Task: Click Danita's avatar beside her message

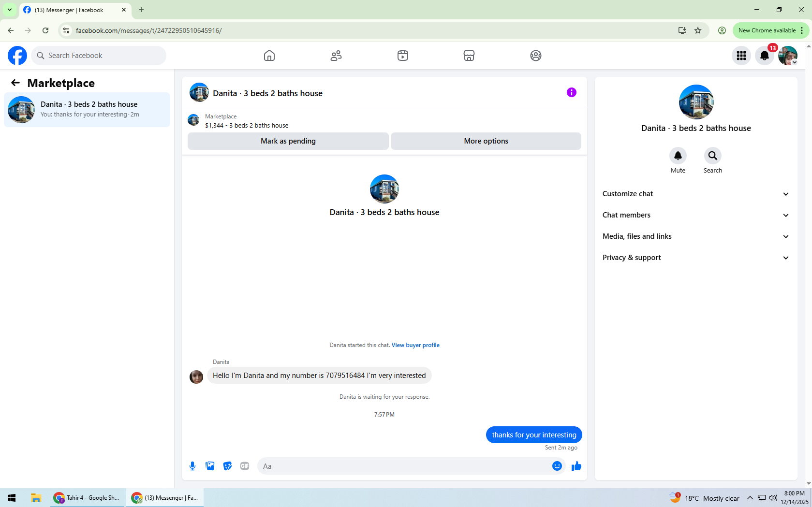Action: pyautogui.click(x=196, y=377)
